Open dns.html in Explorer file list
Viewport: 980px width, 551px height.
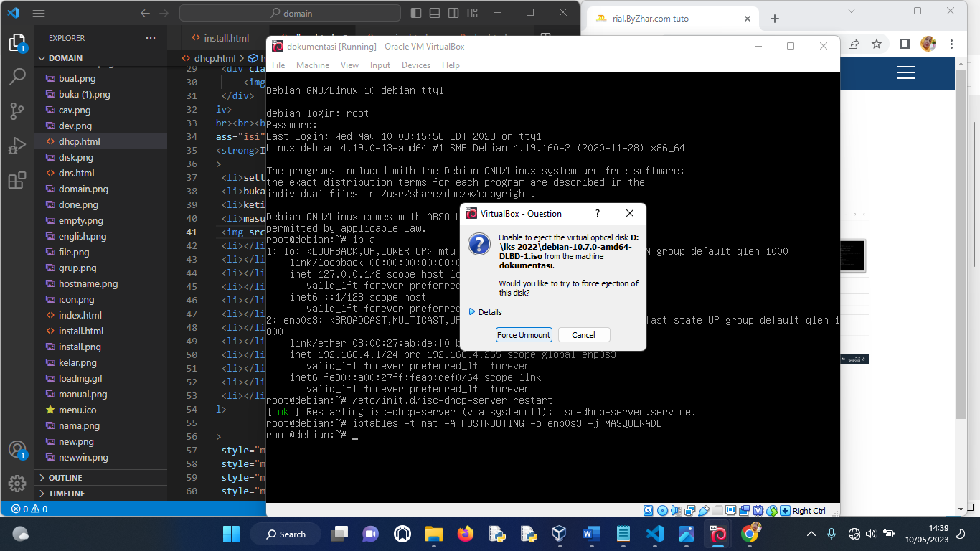coord(100,173)
